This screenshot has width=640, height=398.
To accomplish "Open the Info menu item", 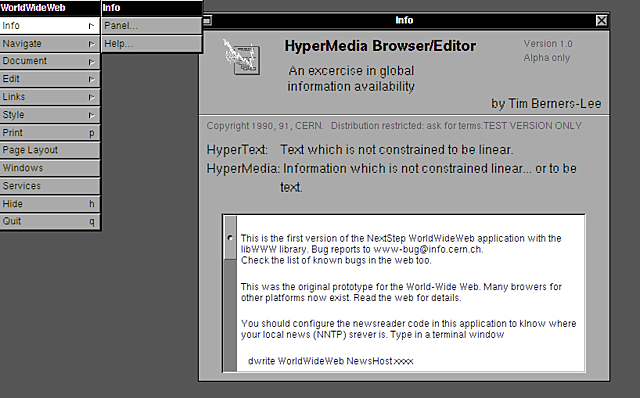I will [50, 26].
